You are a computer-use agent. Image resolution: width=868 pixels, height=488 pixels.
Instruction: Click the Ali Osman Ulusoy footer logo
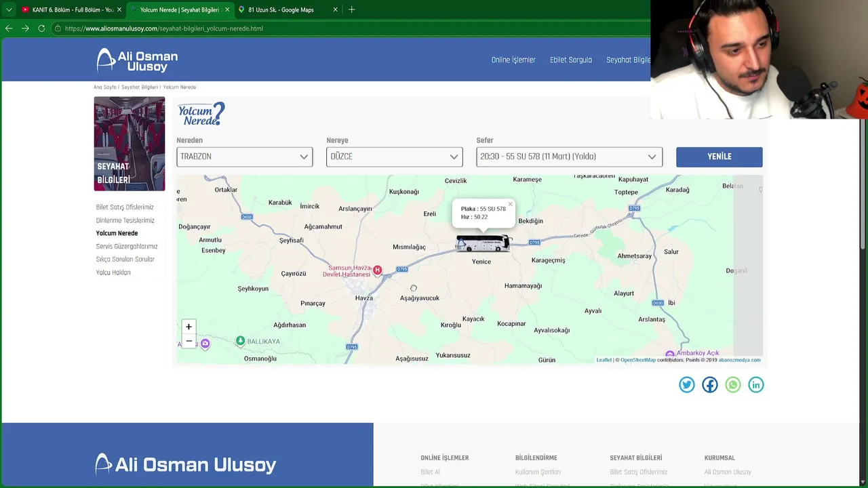point(186,464)
